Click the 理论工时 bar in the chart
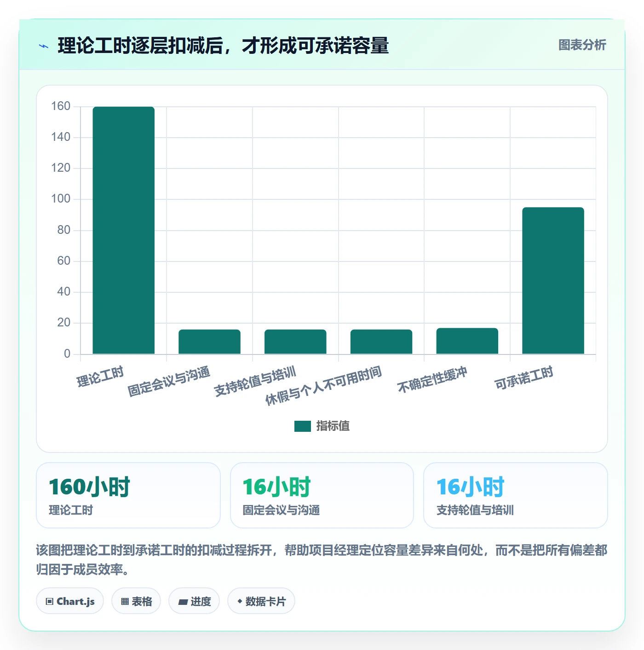644x650 pixels. coord(124,230)
